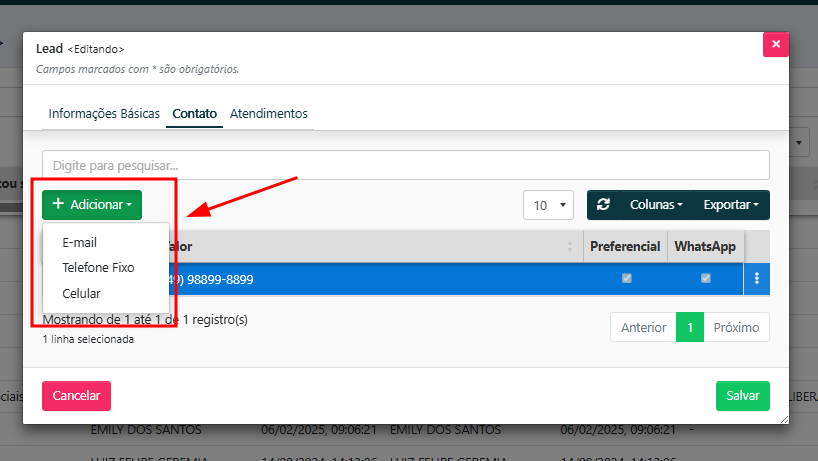
Task: Switch to the Informações Básicas tab
Action: [x=104, y=114]
